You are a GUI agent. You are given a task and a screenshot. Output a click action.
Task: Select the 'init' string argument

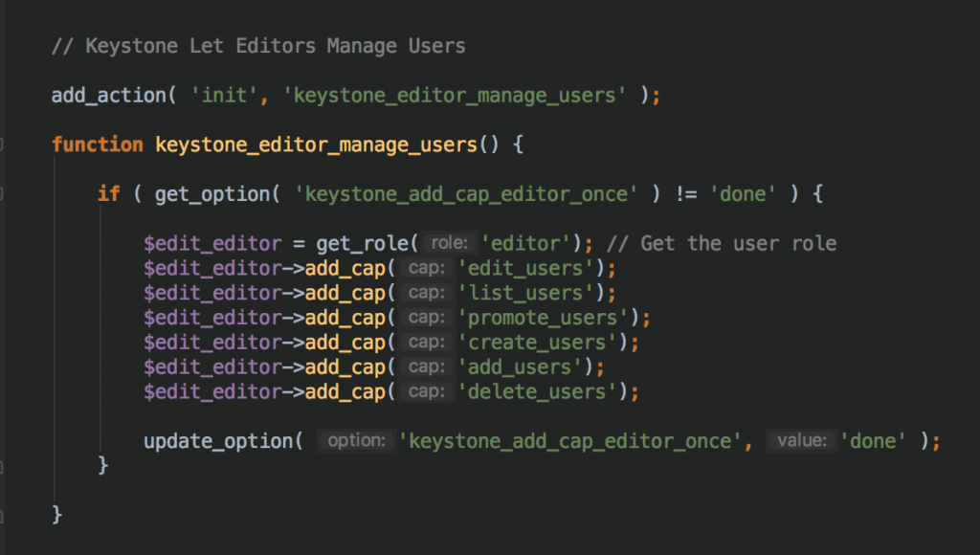[x=224, y=96]
